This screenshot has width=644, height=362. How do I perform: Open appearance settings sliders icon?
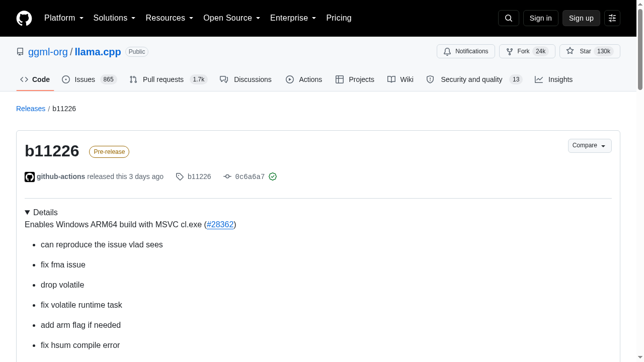pyautogui.click(x=612, y=18)
